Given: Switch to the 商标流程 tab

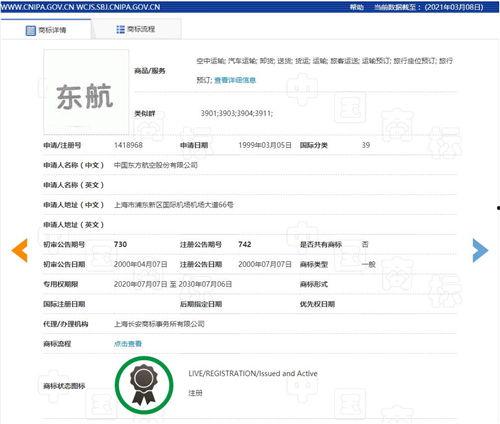Looking at the screenshot, I should click(x=136, y=29).
